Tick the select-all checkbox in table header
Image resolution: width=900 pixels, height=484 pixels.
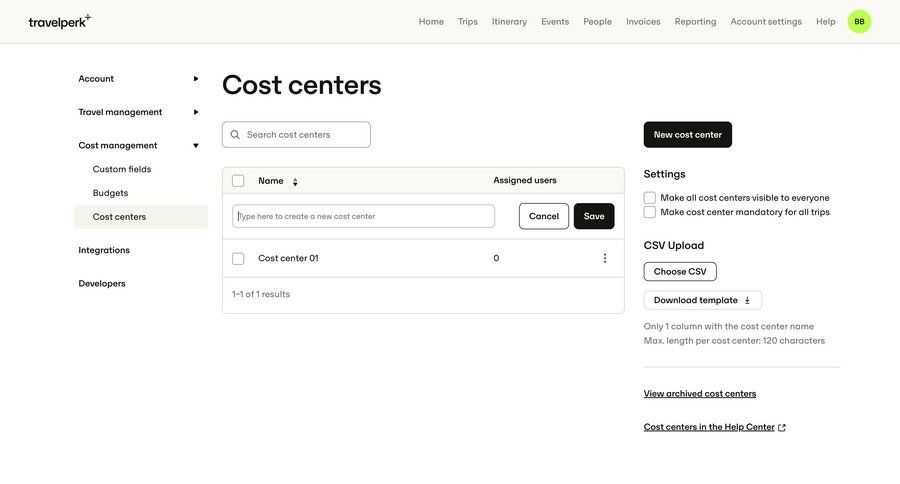[x=238, y=181]
